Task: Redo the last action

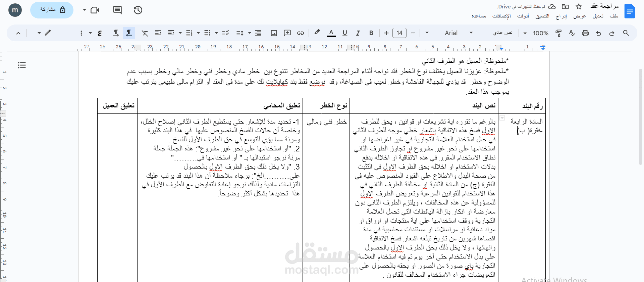Action: tap(612, 33)
